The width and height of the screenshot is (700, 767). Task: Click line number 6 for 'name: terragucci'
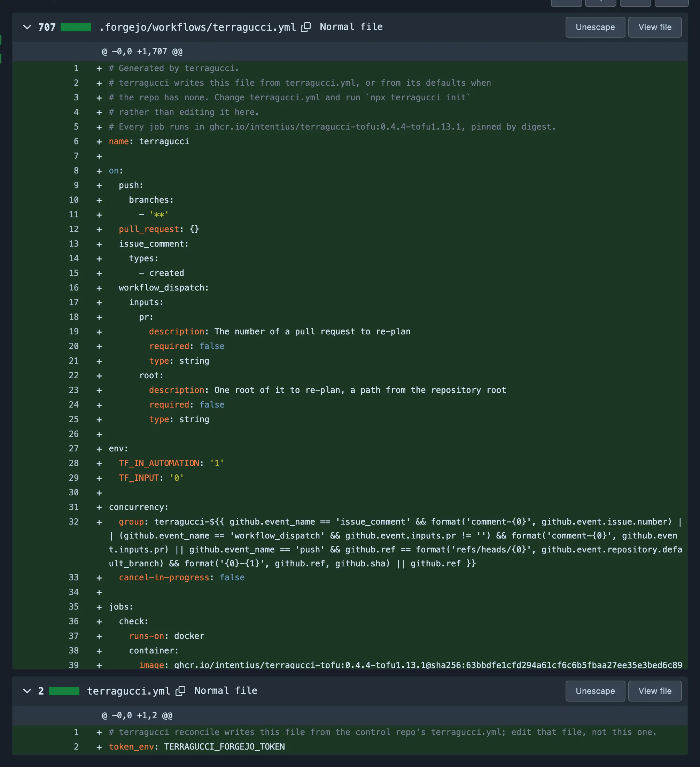coord(76,141)
